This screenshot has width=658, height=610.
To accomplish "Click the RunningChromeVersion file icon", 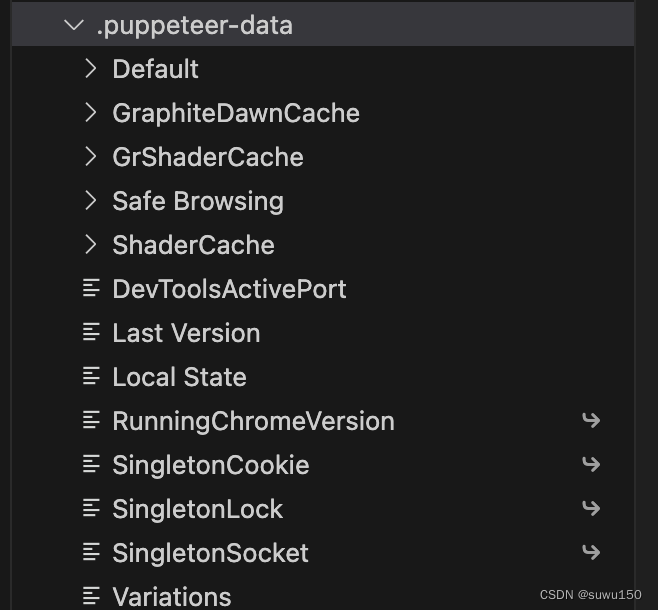I will (91, 421).
